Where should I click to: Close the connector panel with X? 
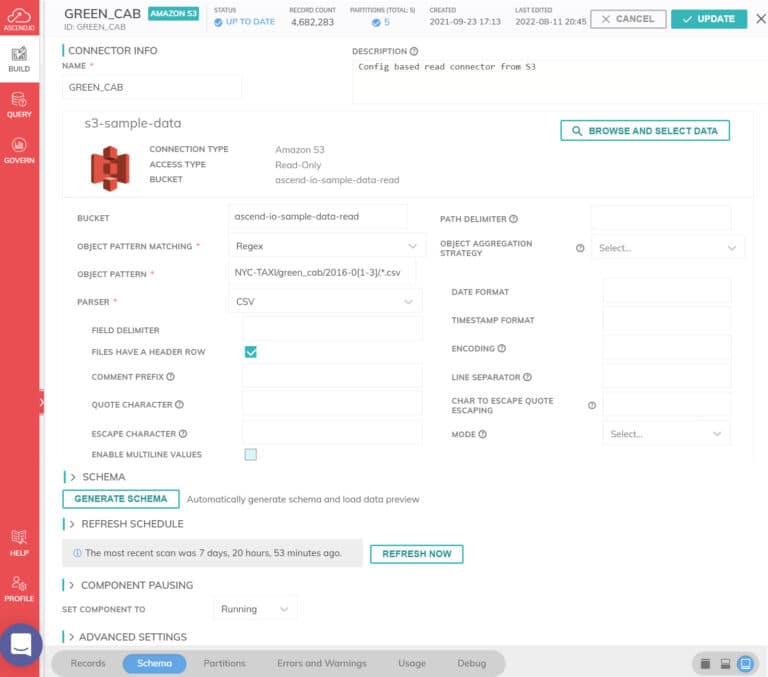761,19
